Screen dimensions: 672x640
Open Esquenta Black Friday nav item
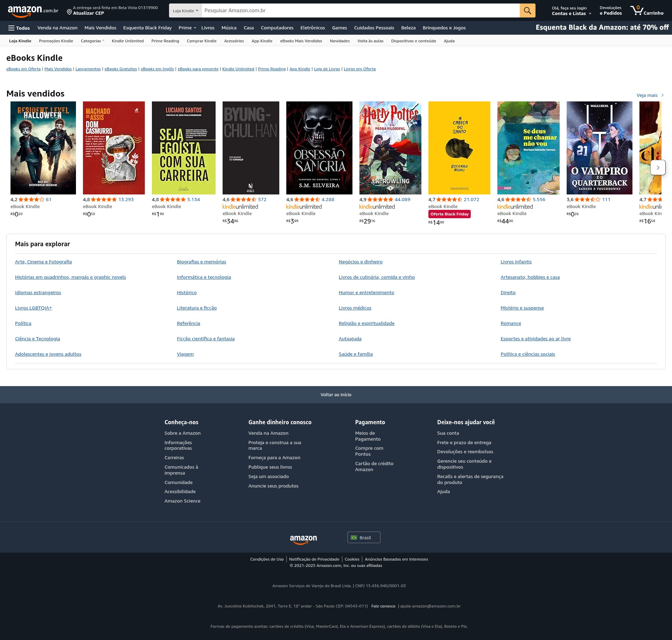click(147, 28)
